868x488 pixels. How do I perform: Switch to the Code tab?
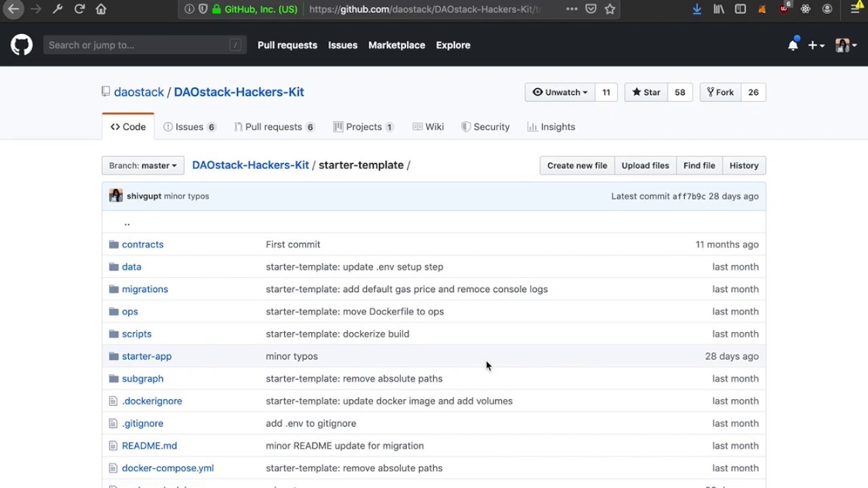point(128,127)
